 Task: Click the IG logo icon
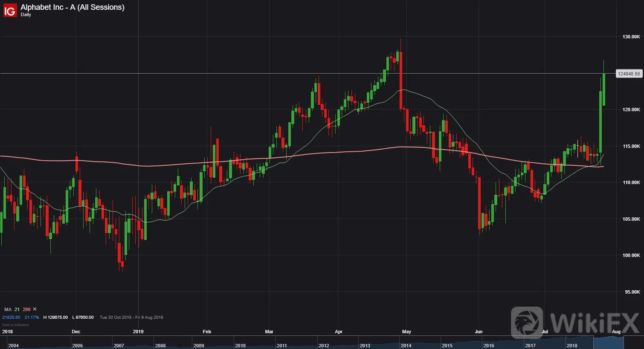point(9,10)
